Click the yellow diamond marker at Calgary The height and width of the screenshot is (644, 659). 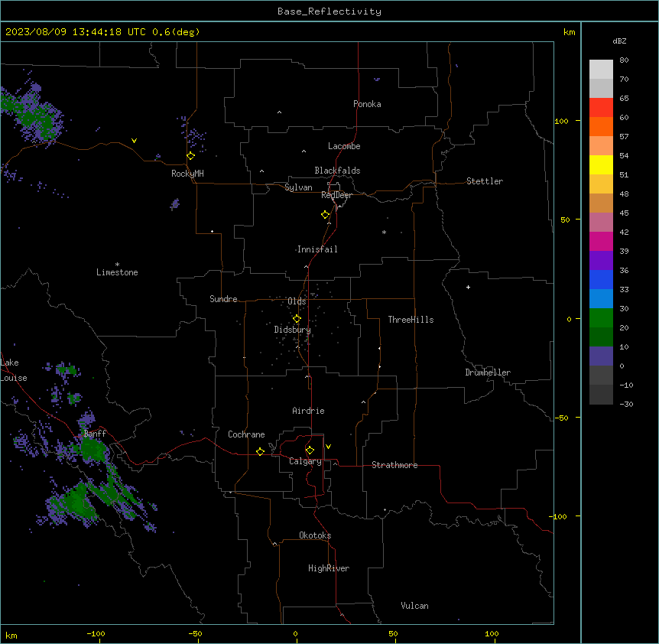310,450
